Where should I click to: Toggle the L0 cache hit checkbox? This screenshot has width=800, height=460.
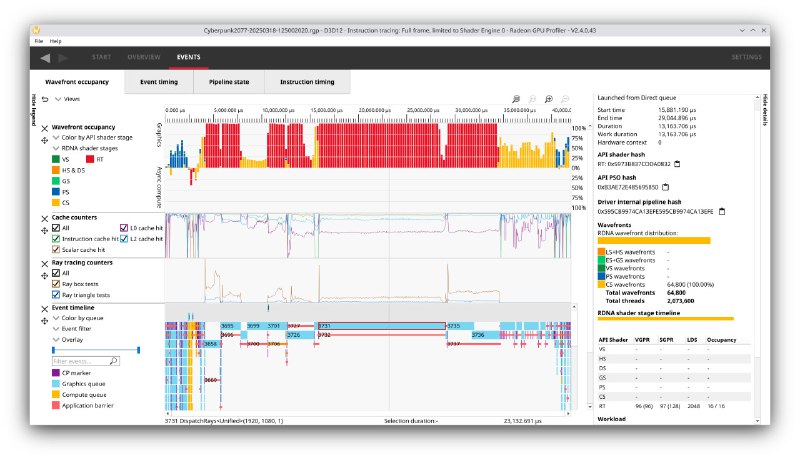point(124,228)
